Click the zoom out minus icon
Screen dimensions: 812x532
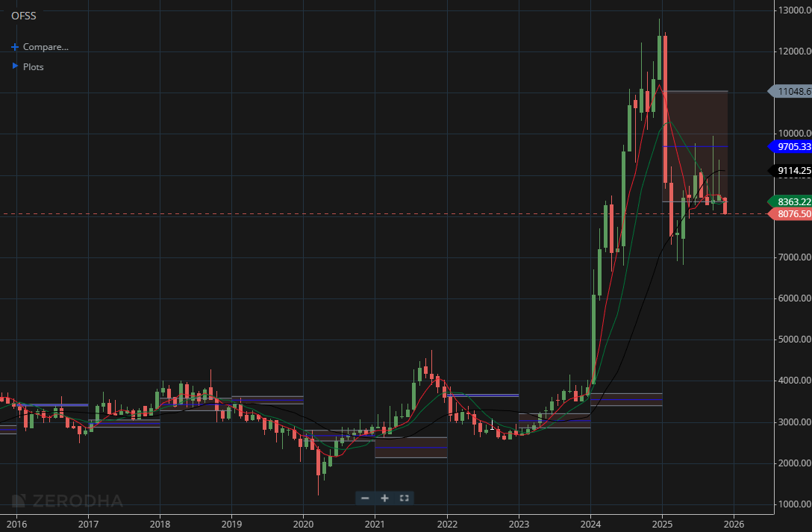coord(365,498)
